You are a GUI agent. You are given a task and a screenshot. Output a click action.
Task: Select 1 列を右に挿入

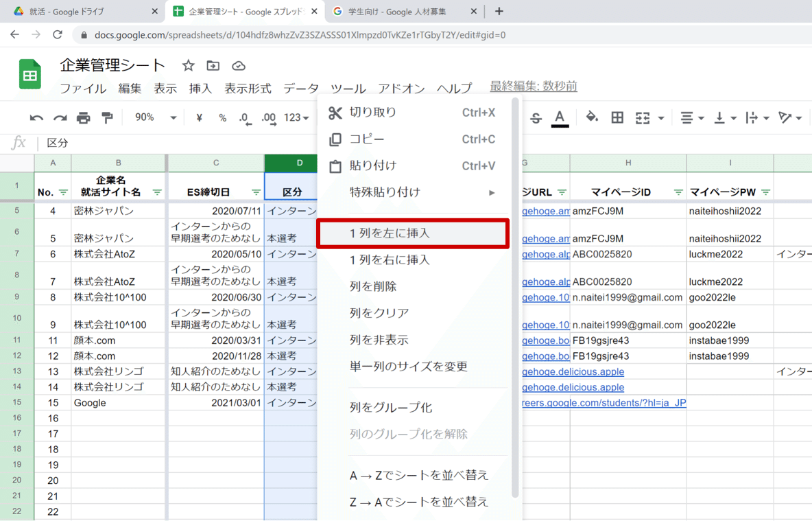point(413,259)
